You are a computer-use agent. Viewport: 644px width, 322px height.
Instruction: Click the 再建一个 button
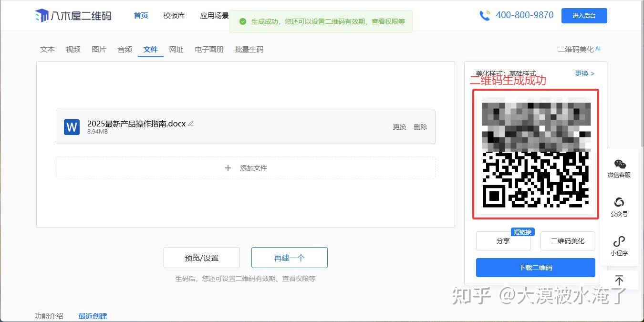(x=290, y=258)
